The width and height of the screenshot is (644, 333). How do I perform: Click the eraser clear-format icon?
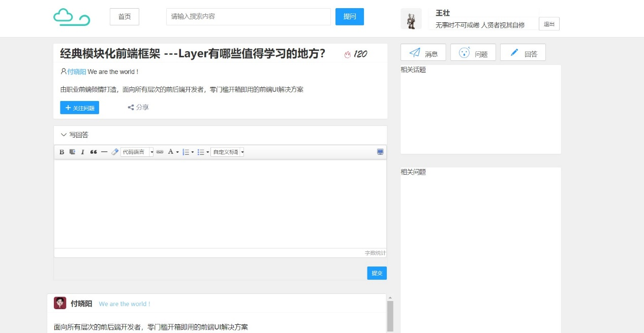115,152
